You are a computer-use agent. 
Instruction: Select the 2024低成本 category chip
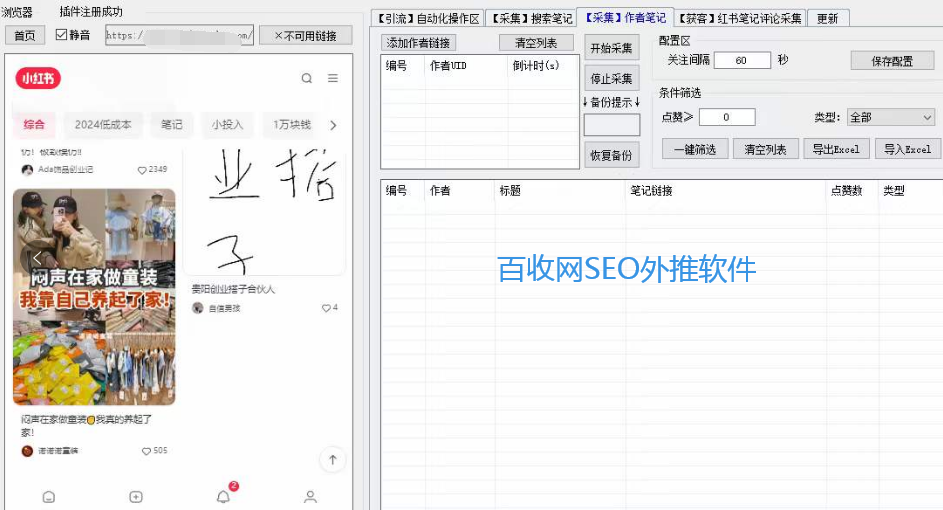pos(103,124)
